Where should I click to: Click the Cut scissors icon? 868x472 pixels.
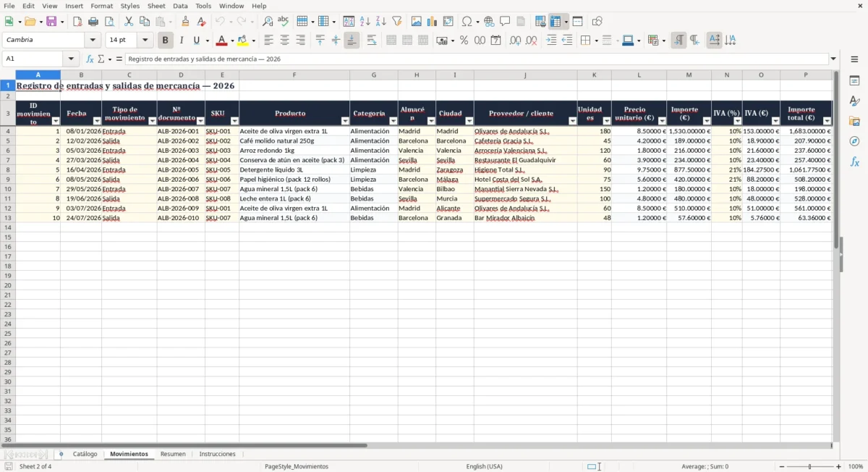click(x=129, y=21)
